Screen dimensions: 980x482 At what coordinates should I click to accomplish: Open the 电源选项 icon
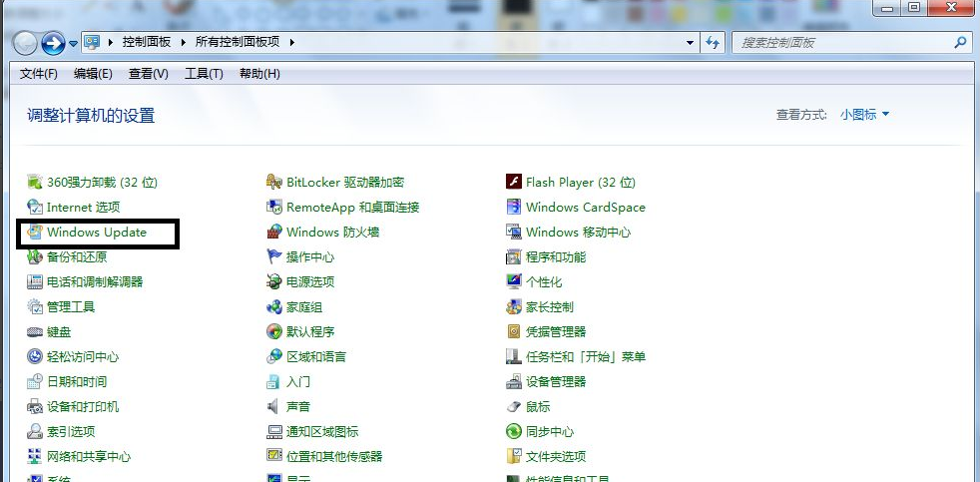pos(274,282)
